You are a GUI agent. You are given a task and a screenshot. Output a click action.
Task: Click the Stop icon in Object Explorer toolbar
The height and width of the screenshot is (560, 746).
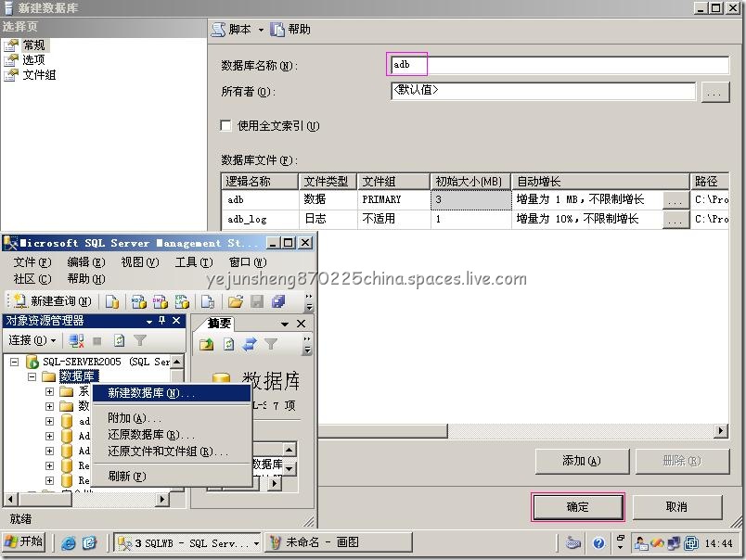pos(97,340)
